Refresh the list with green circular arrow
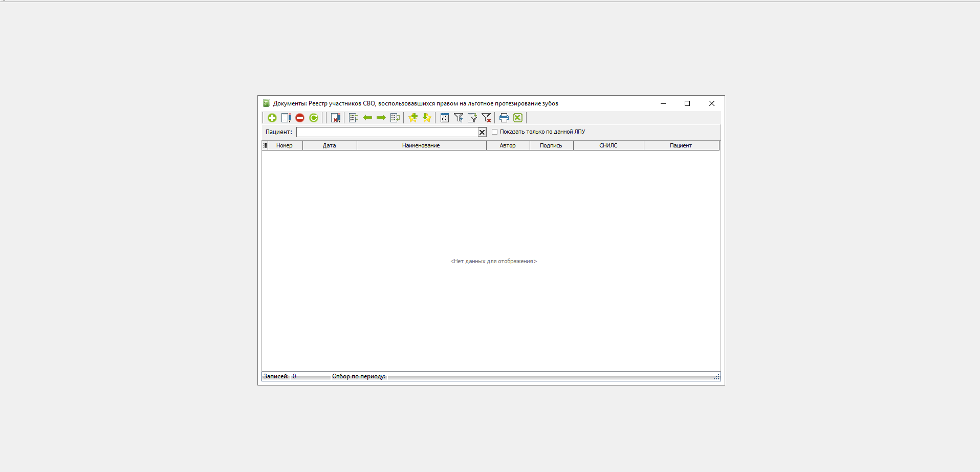The image size is (980, 472). coord(314,118)
